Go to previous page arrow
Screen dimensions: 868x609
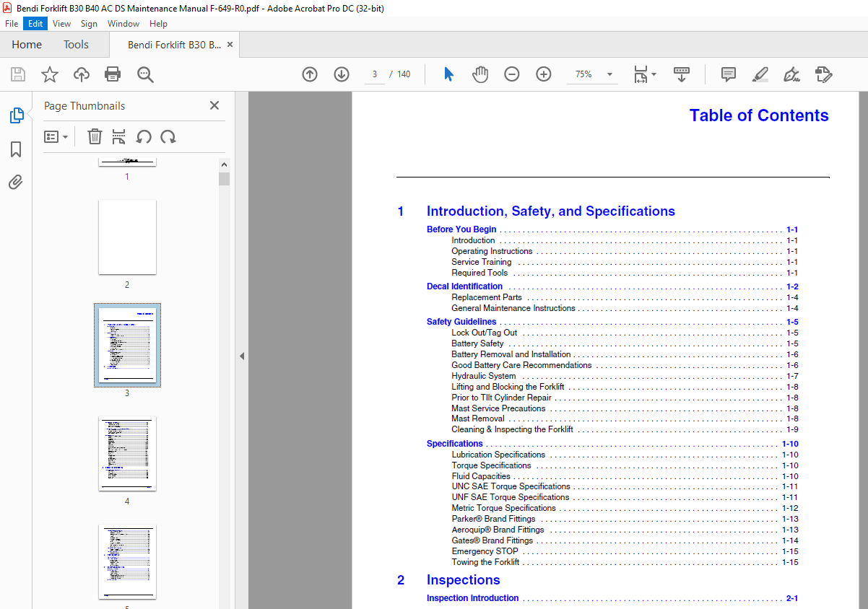[x=310, y=74]
